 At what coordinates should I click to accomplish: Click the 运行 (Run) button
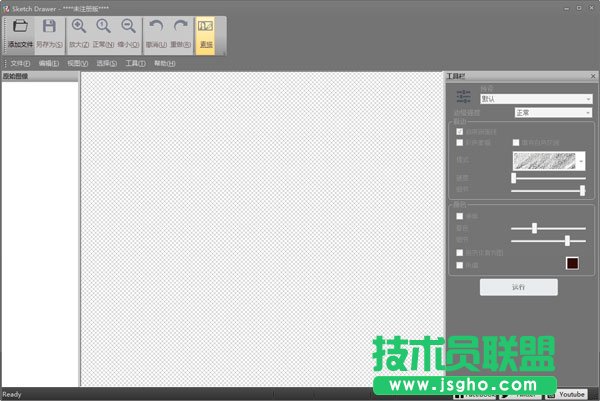[518, 287]
